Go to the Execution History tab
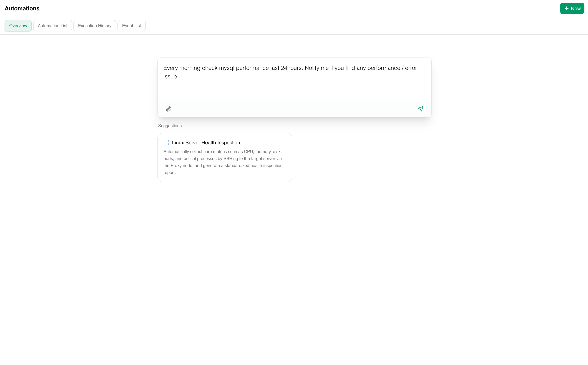588x365 pixels. [95, 26]
